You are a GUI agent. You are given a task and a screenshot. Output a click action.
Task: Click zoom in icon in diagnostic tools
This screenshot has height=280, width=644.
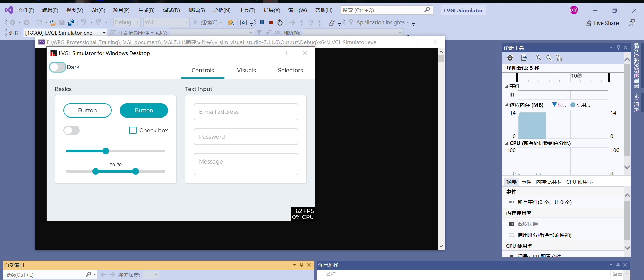click(x=538, y=58)
